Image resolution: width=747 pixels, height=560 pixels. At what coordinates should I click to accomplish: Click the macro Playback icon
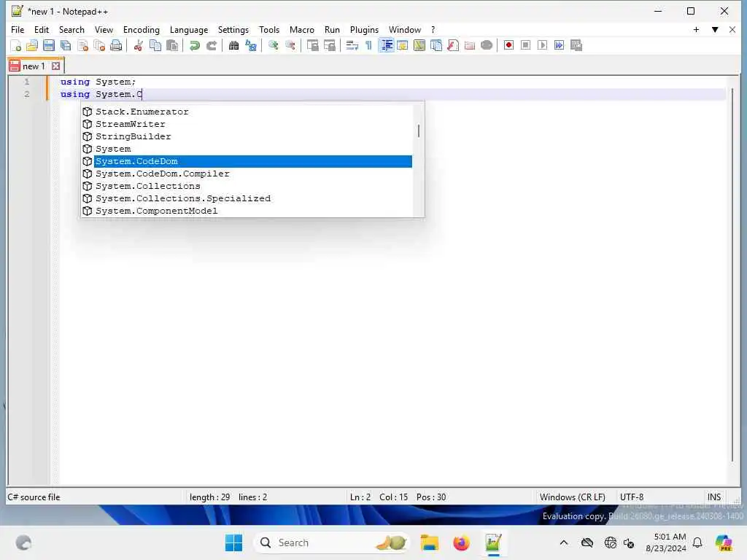[x=542, y=45]
